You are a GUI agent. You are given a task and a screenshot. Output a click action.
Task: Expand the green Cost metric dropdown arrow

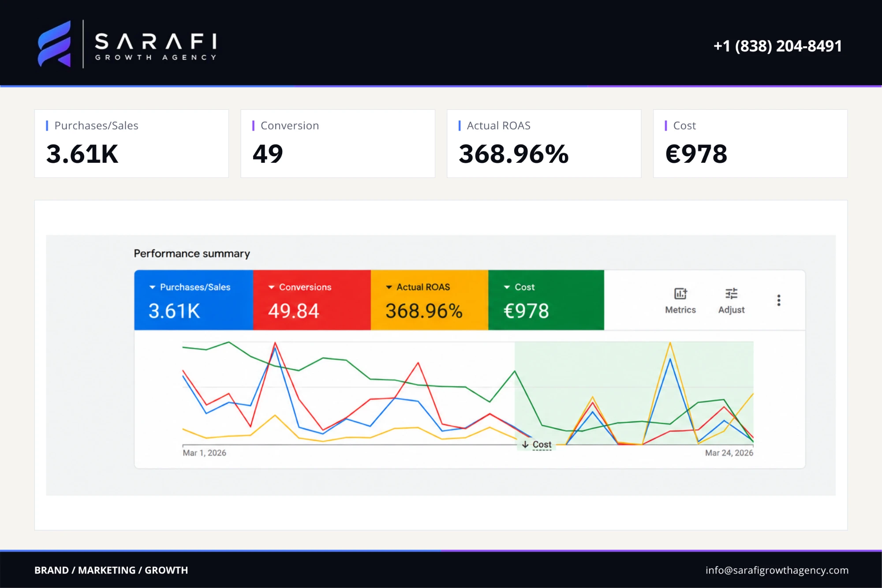click(x=507, y=287)
